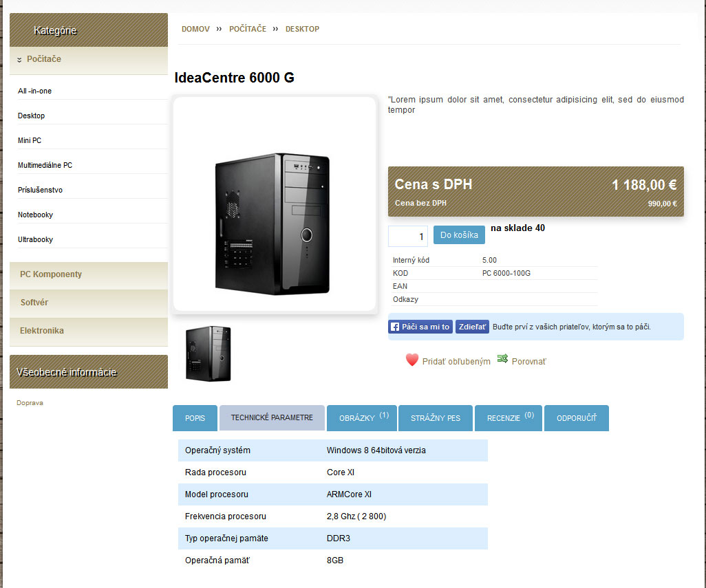The image size is (706, 588).
Task: Open the OBRÁZKY tab
Action: tap(361, 418)
